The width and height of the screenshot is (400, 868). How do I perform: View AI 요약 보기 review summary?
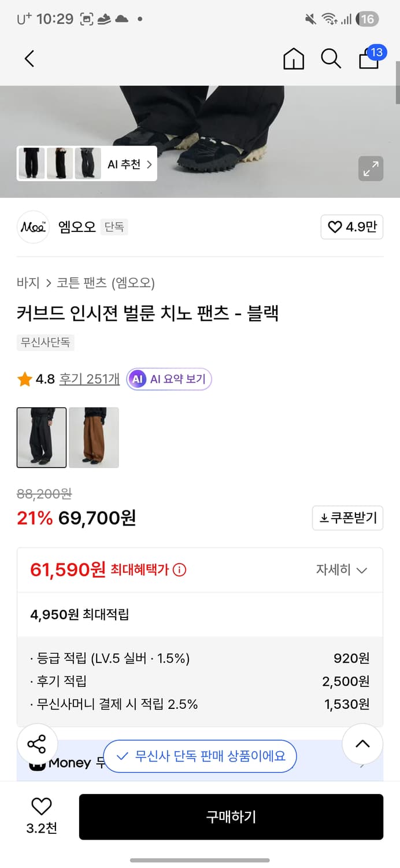[x=168, y=379]
